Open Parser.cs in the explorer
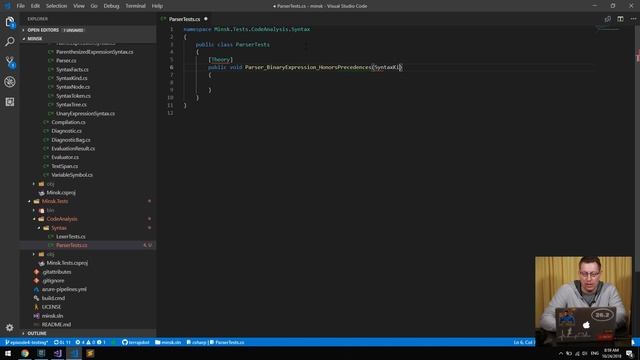This screenshot has width=640, height=360. click(66, 60)
